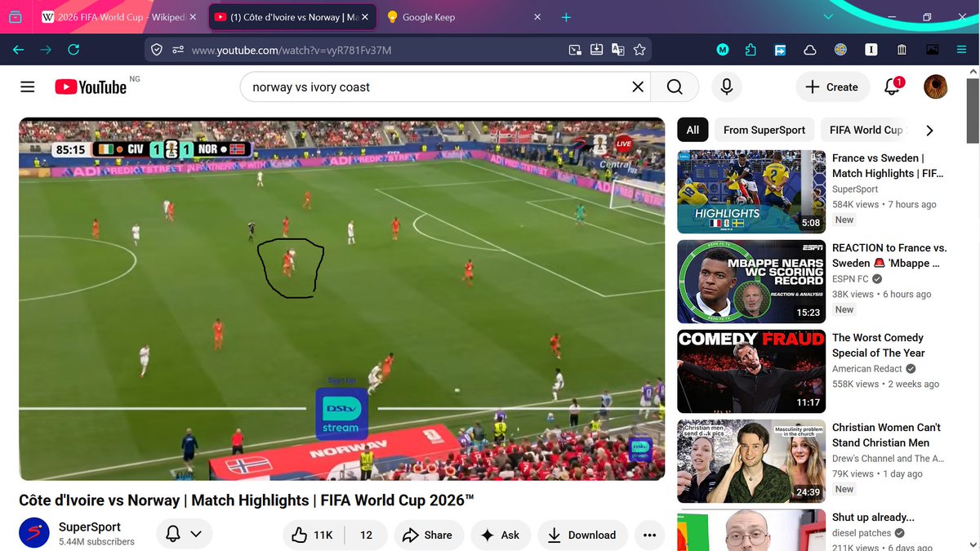Viewport: 980px width, 551px height.
Task: Share the video
Action: 429,535
